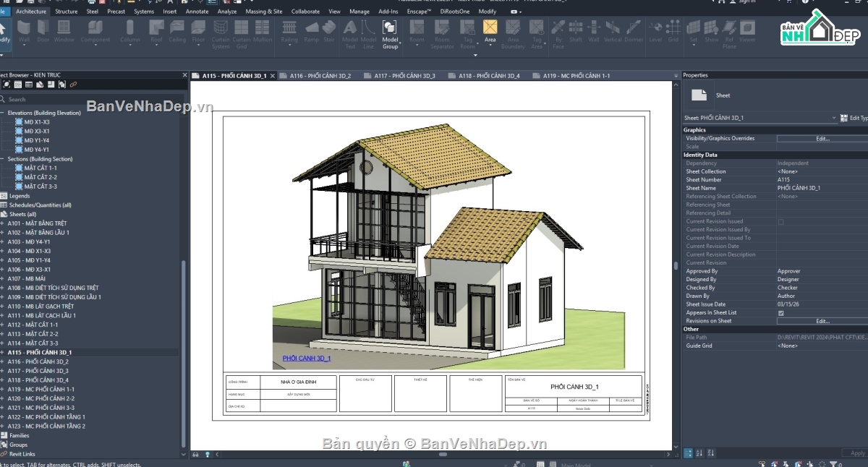This screenshot has height=467, width=868.
Task: Click the Sheet Name value field
Action: (x=822, y=188)
